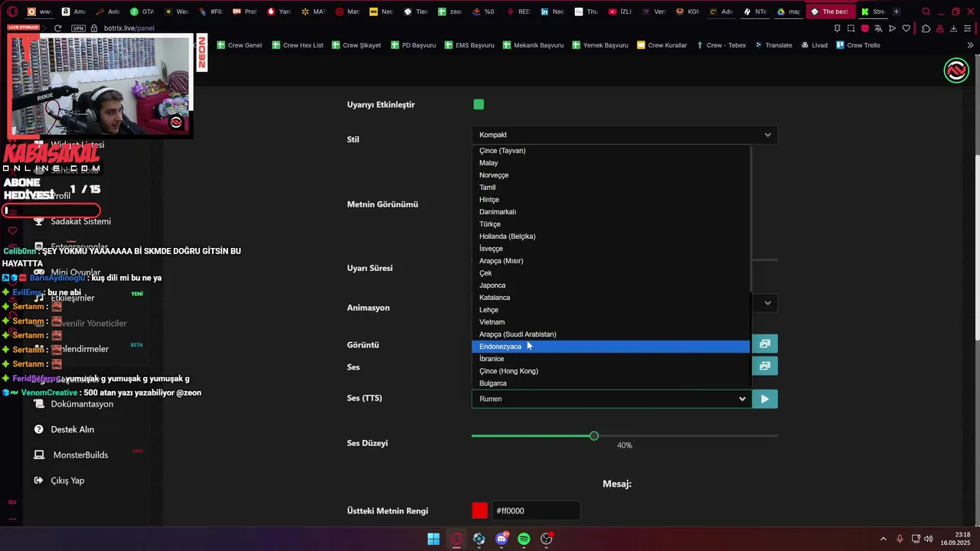
Task: Click the Ses Düzeyi volume slider handle
Action: point(594,435)
